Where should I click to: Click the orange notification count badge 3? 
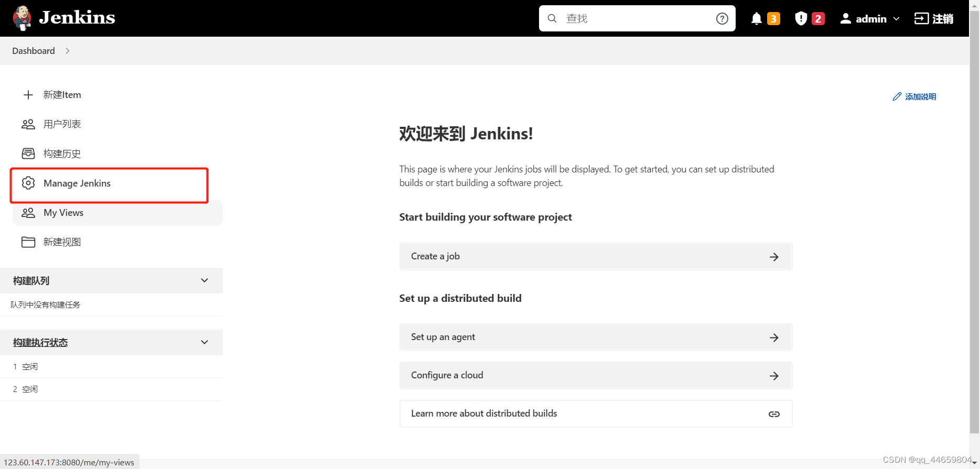[x=773, y=19]
